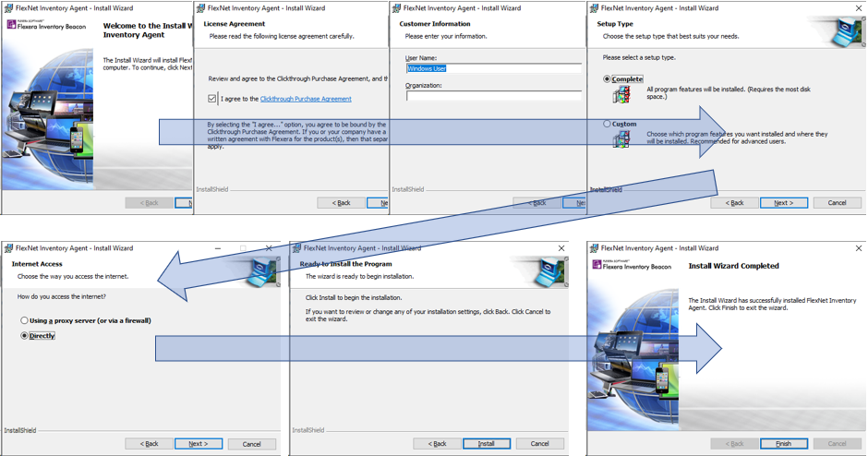This screenshot has height=456, width=868.
Task: Click 'Click Install to begin the installation.' text
Action: click(354, 298)
